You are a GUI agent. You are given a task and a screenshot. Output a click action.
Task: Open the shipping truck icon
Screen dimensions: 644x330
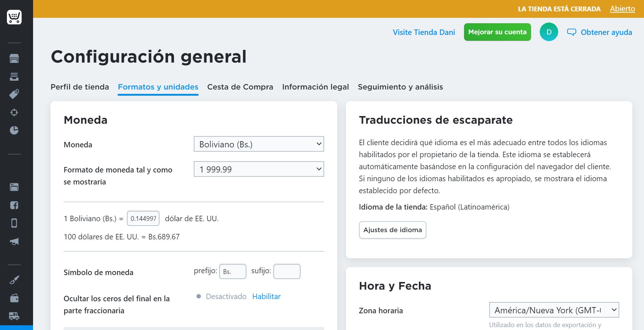click(x=14, y=316)
